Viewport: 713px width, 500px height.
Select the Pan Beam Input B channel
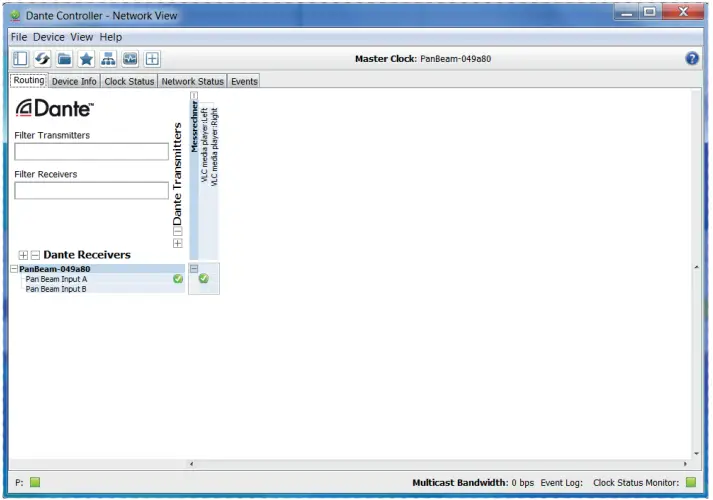point(56,289)
